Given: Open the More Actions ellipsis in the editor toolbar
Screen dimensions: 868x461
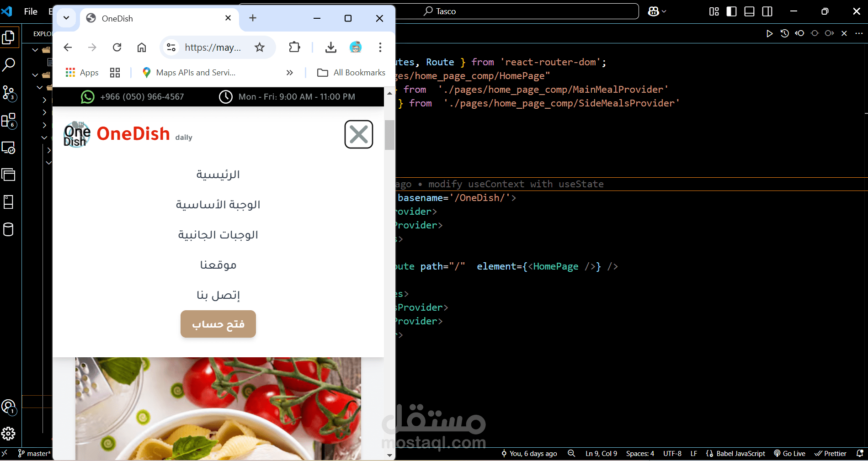Looking at the screenshot, I should point(859,33).
